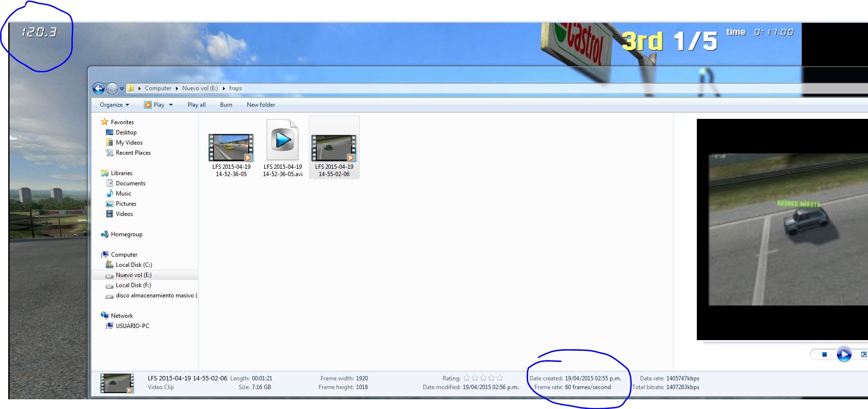Set the rating to five stars
This screenshot has height=409, width=868.
499,378
